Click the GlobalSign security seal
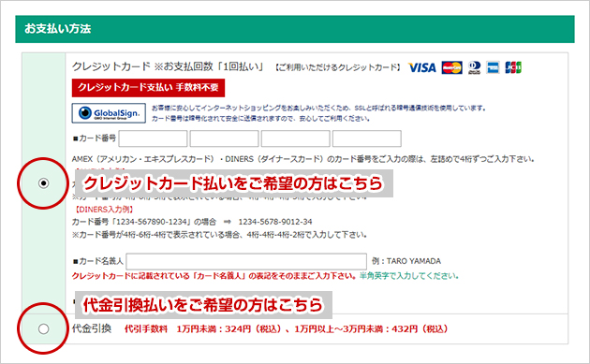The image size is (590, 364). click(109, 113)
